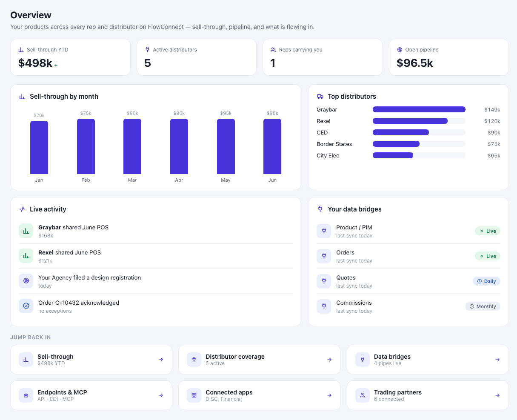Click the Border States distributor progress bar
Image resolution: width=517 pixels, height=420 pixels.
[419, 144]
